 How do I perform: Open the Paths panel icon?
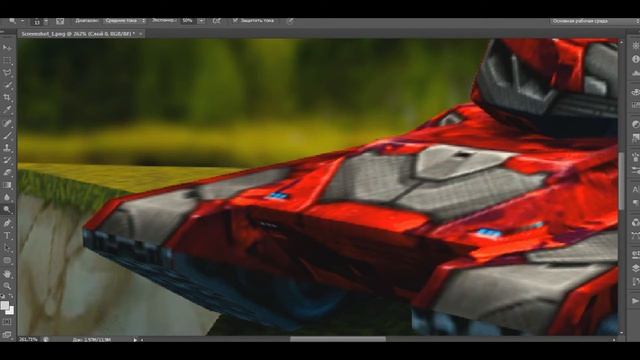635,236
